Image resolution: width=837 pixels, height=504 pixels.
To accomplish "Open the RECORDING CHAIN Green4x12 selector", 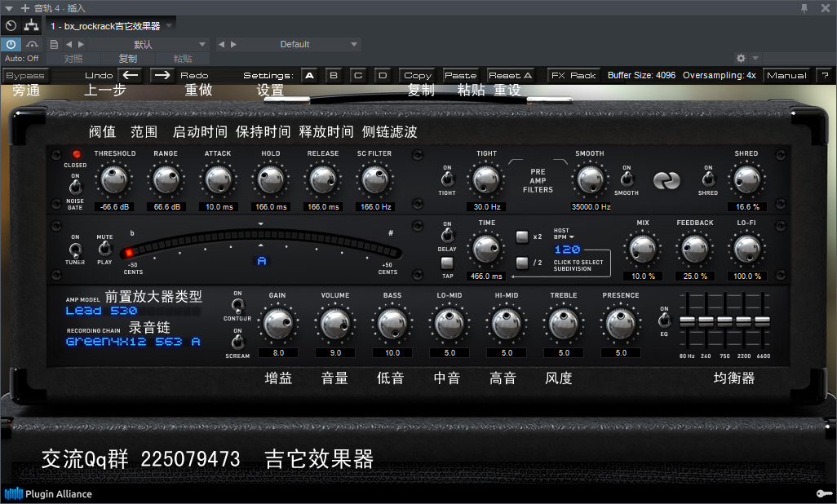I will click(x=133, y=342).
